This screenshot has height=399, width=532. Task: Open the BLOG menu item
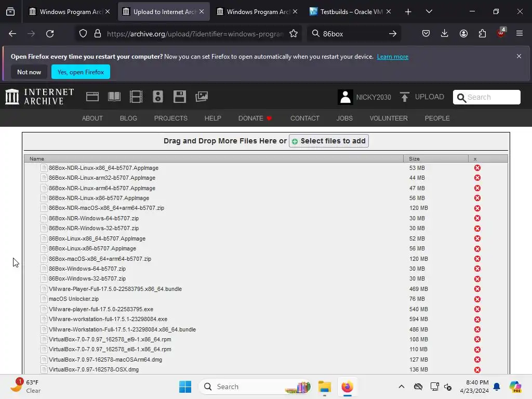[x=128, y=118]
